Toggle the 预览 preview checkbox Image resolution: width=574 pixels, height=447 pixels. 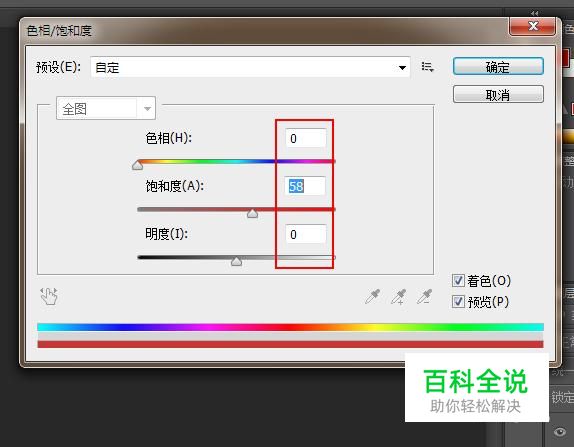tap(458, 302)
